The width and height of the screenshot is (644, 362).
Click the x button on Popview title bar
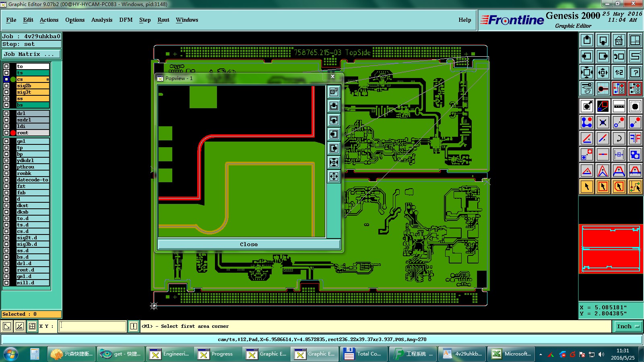coord(332,76)
